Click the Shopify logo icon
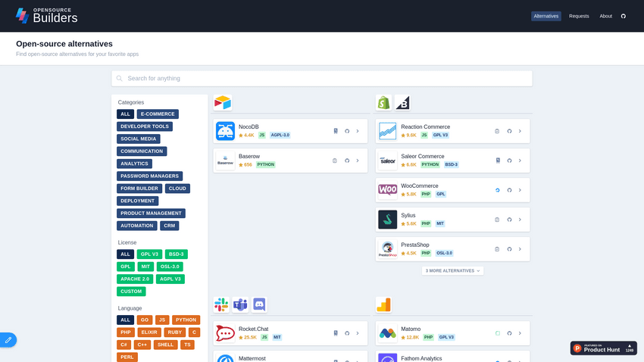 click(x=384, y=102)
